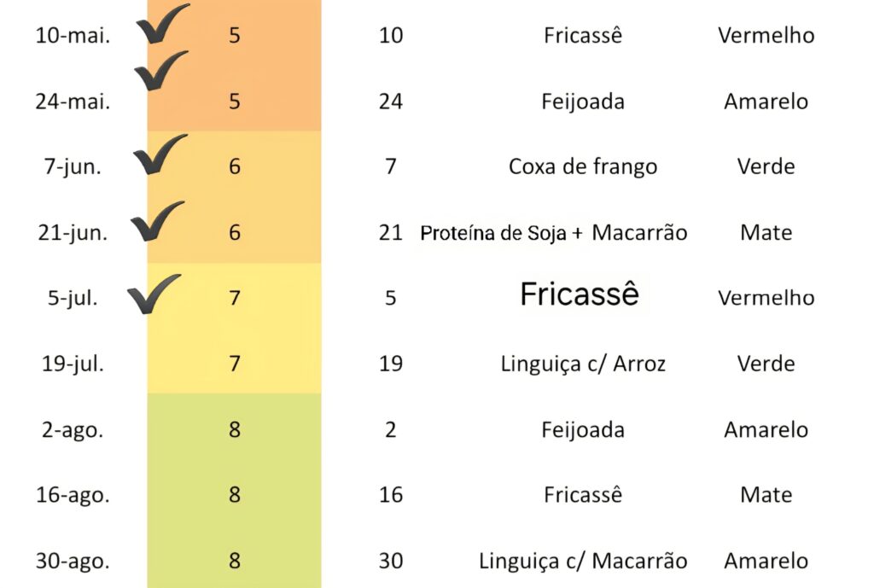The width and height of the screenshot is (874, 588).
Task: Select the 2-ago. date cell
Action: tap(73, 430)
